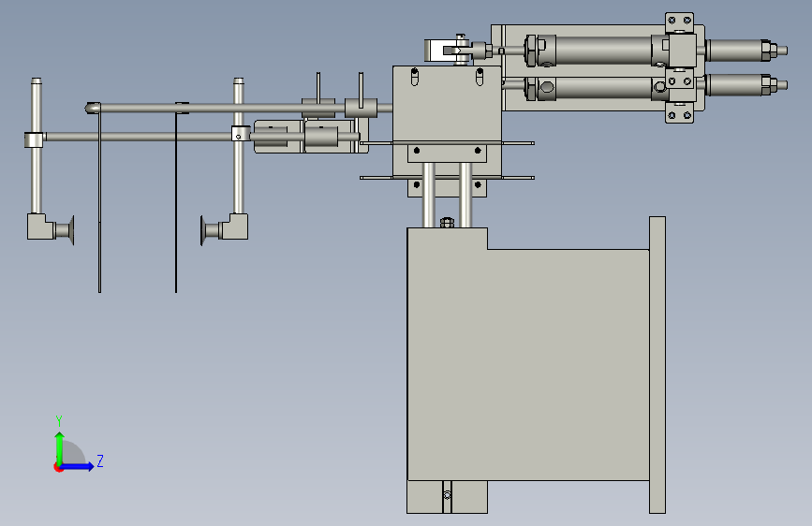This screenshot has height=526, width=812.
Task: Select the lower pneumatic cylinder barrel
Action: (603, 88)
